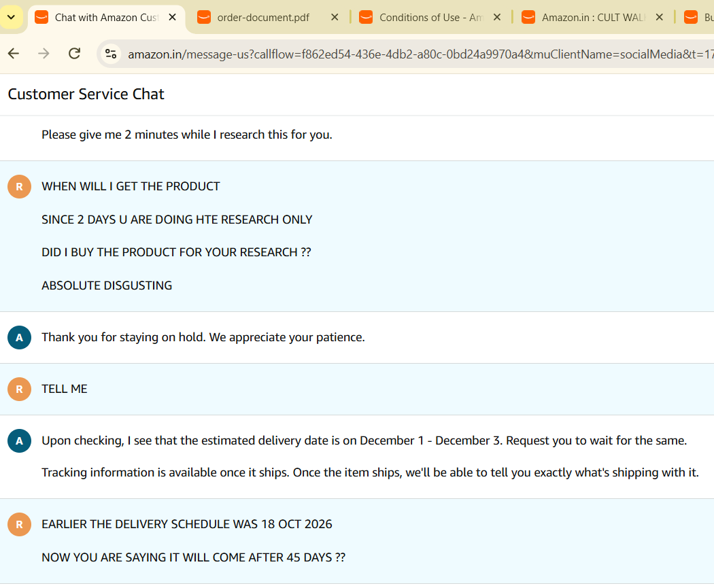Screen dimensions: 714x588
Task: Click the Amazon favicon on Conditions of Use tab
Action: click(366, 17)
